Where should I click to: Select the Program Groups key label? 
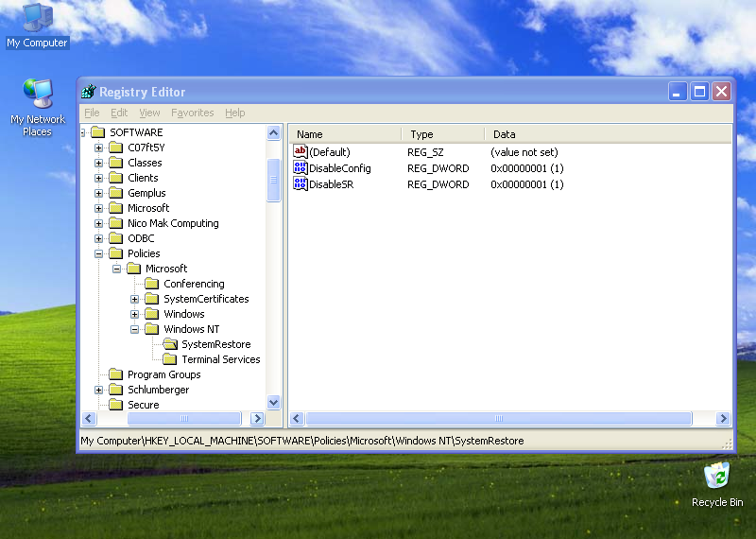tap(163, 374)
